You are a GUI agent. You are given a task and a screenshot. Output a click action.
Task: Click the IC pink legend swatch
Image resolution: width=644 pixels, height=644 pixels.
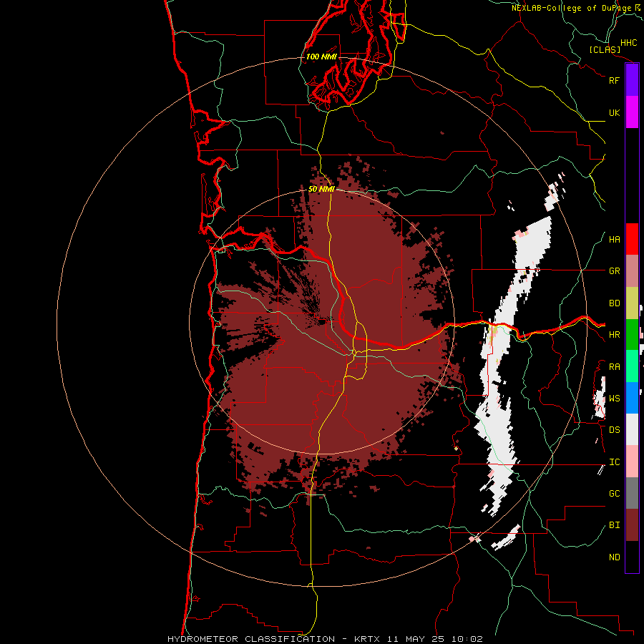click(x=632, y=462)
